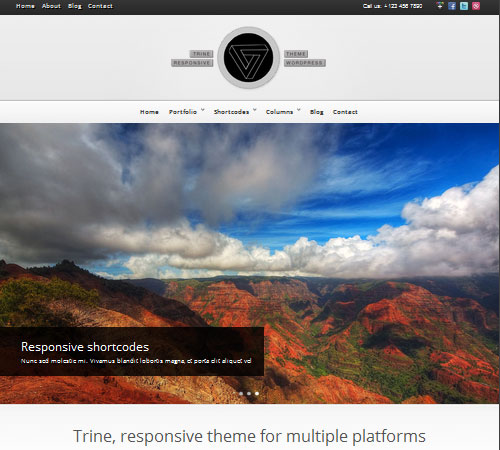The image size is (500, 450).
Task: Click the THEME label beside the logo
Action: [296, 54]
